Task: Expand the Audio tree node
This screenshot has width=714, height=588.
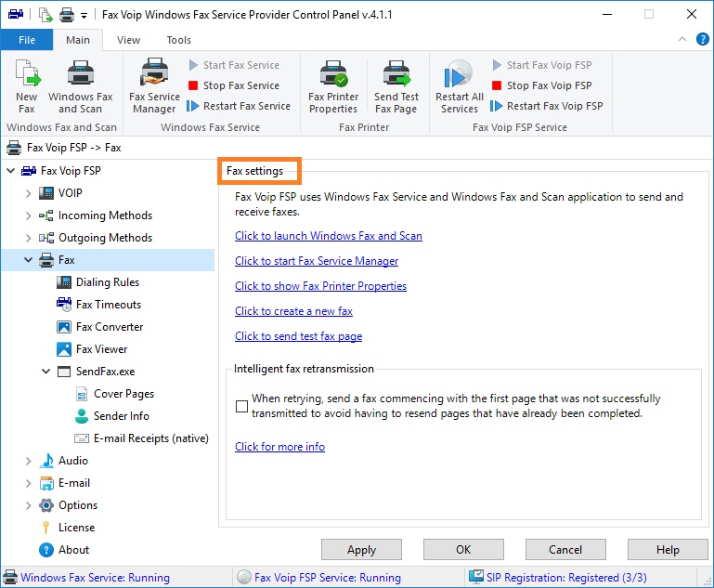Action: pos(28,461)
